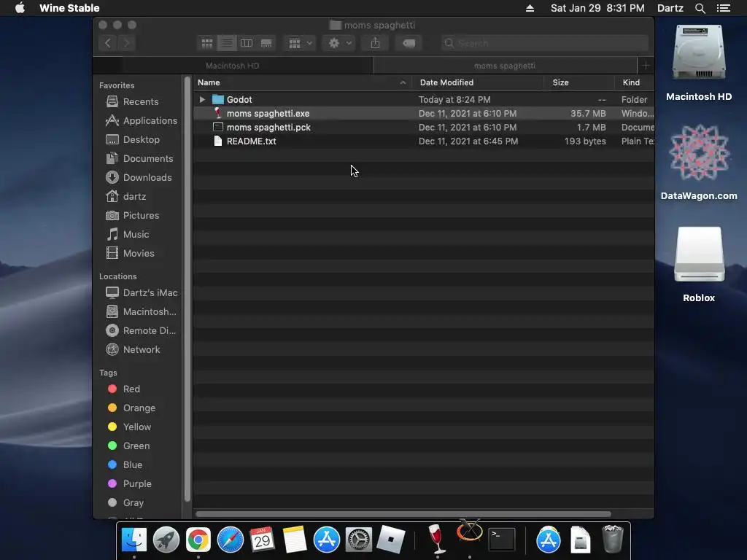Select the moms spaghetti.exe file
The height and width of the screenshot is (560, 747).
[268, 113]
